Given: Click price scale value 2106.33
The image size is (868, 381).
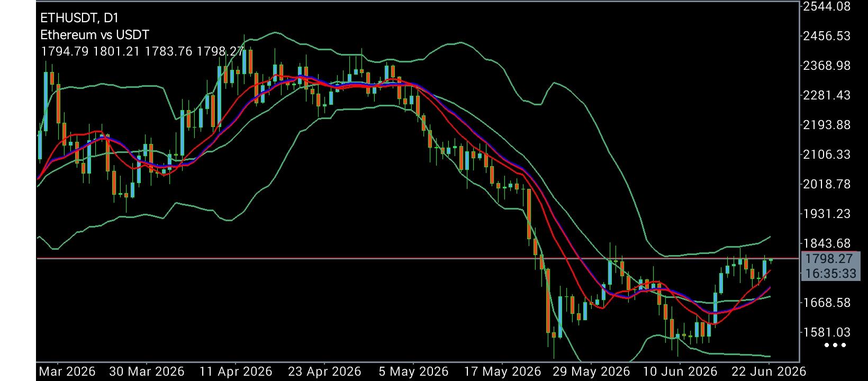Looking at the screenshot, I should pyautogui.click(x=826, y=155).
